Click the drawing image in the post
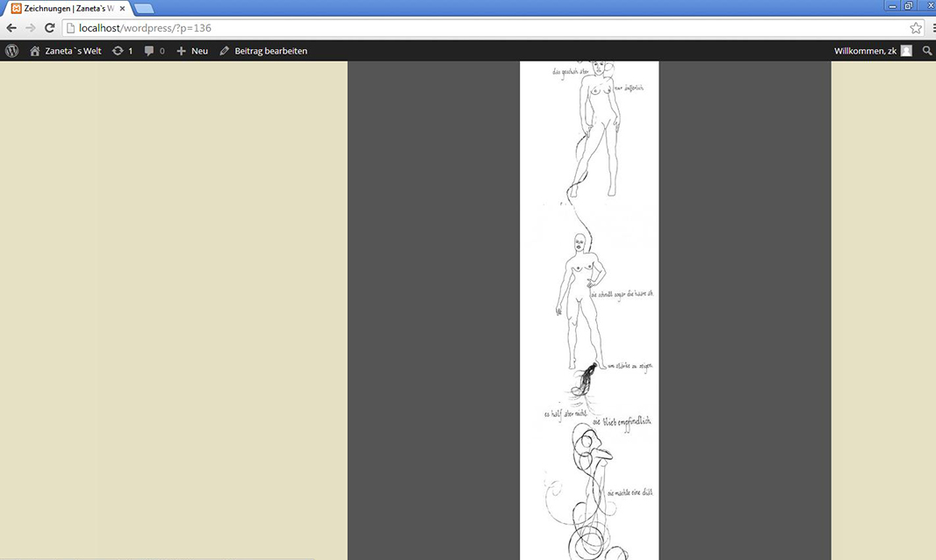The width and height of the screenshot is (936, 560). click(589, 311)
